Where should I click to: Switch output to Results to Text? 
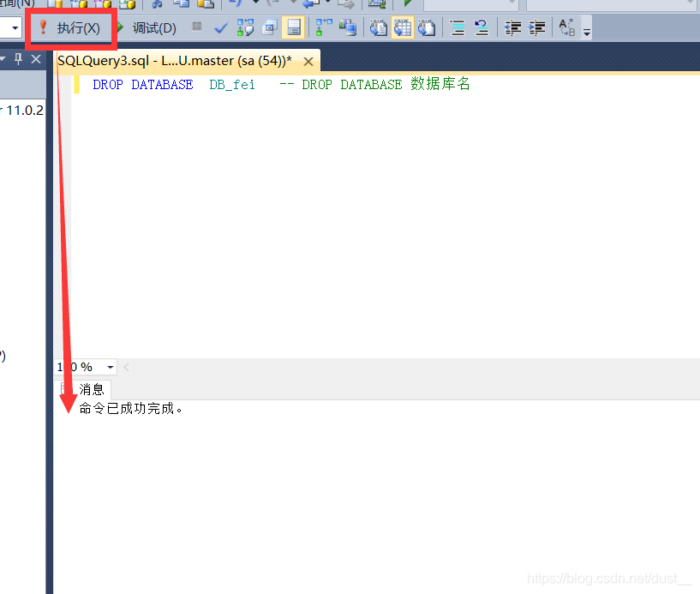(378, 27)
